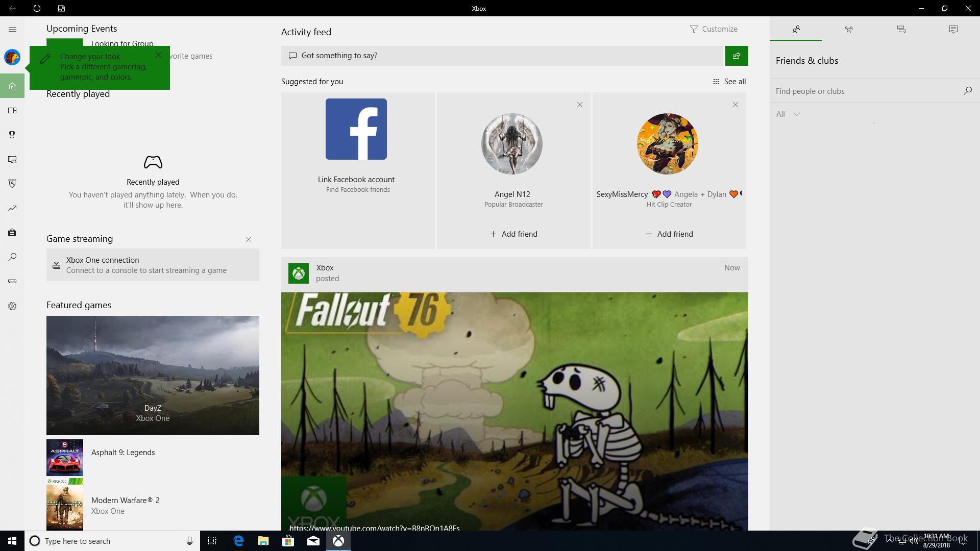Viewport: 980px width, 551px height.
Task: Open the profile gamerpic avatar
Action: coord(12,57)
